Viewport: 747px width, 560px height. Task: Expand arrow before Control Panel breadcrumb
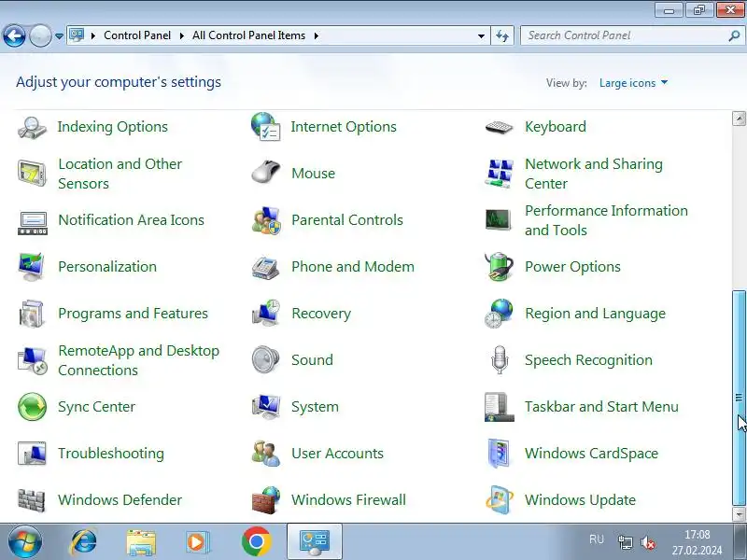coord(93,35)
